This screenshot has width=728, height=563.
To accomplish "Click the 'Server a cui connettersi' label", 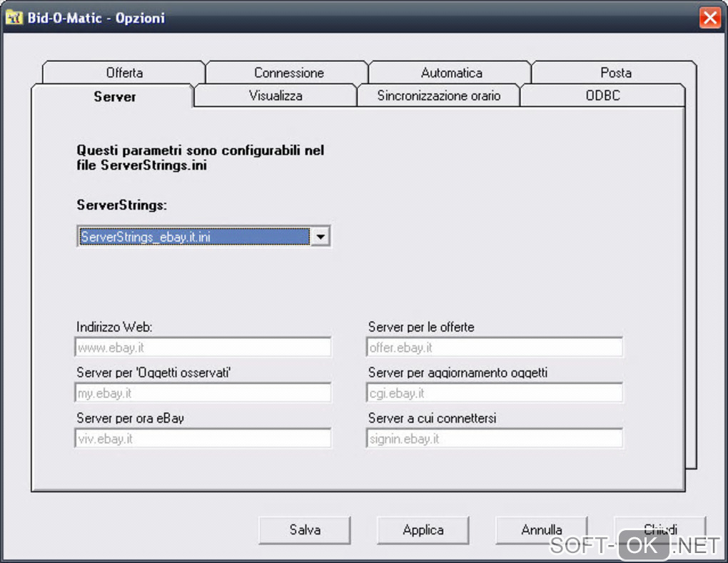I will (x=433, y=418).
